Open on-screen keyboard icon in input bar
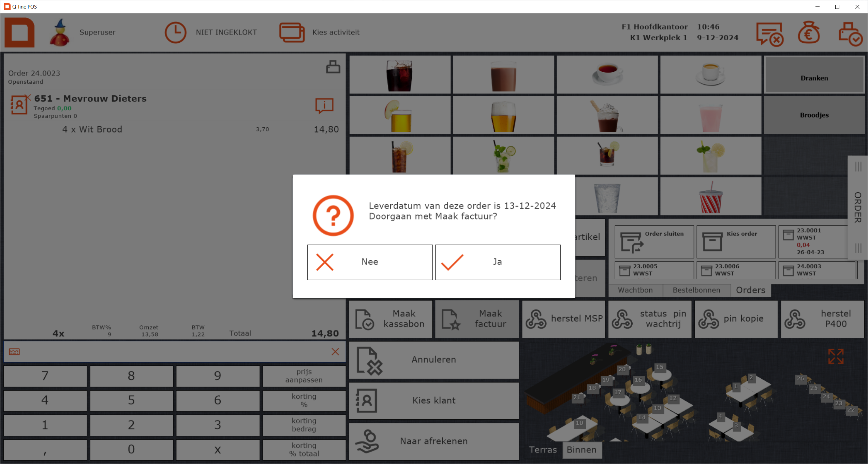Screen dimensions: 868x464 14,352
